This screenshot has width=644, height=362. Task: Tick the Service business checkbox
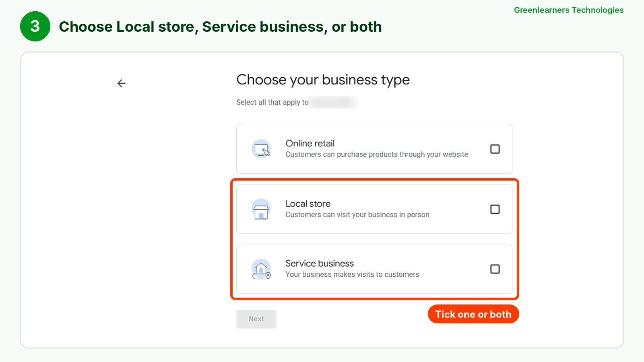[495, 269]
